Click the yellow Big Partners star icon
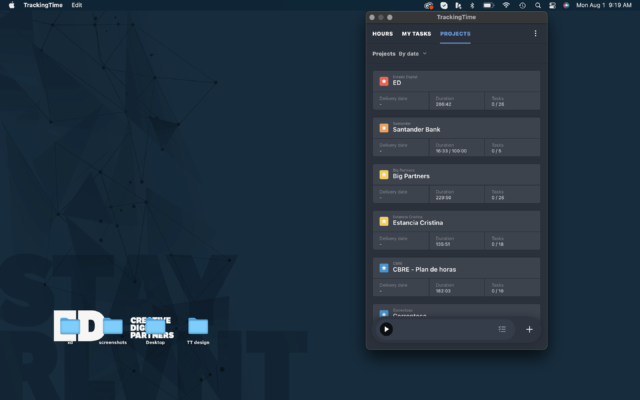This screenshot has height=400, width=640. coord(384,174)
